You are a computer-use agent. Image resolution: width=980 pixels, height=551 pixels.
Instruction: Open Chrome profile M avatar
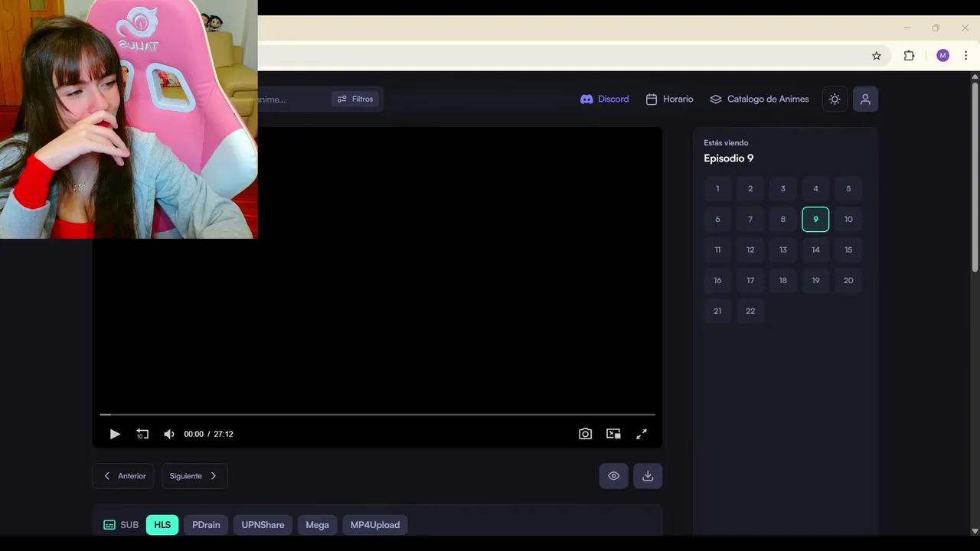click(942, 55)
